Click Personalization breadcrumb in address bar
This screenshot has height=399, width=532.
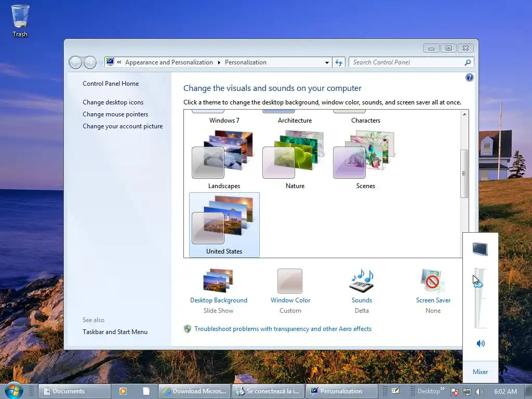[x=246, y=62]
